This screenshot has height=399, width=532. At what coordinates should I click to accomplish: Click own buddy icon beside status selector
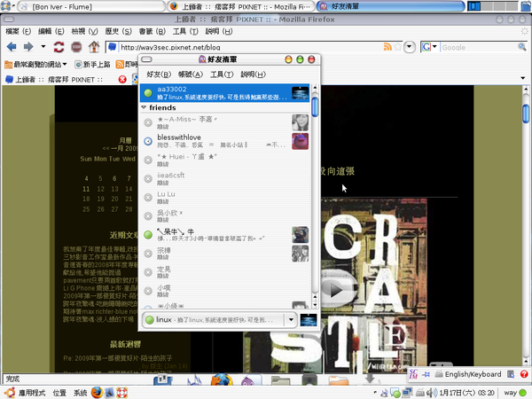pos(309,319)
